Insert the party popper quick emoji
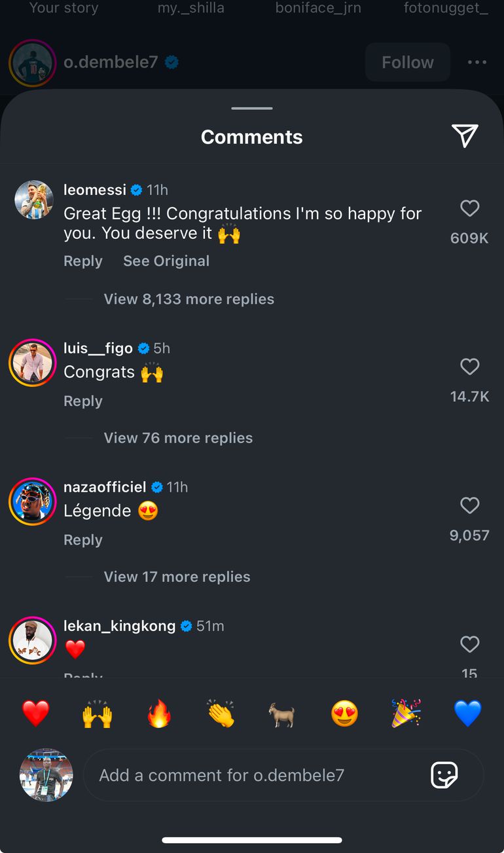Viewport: 504px width, 853px height. click(x=406, y=713)
